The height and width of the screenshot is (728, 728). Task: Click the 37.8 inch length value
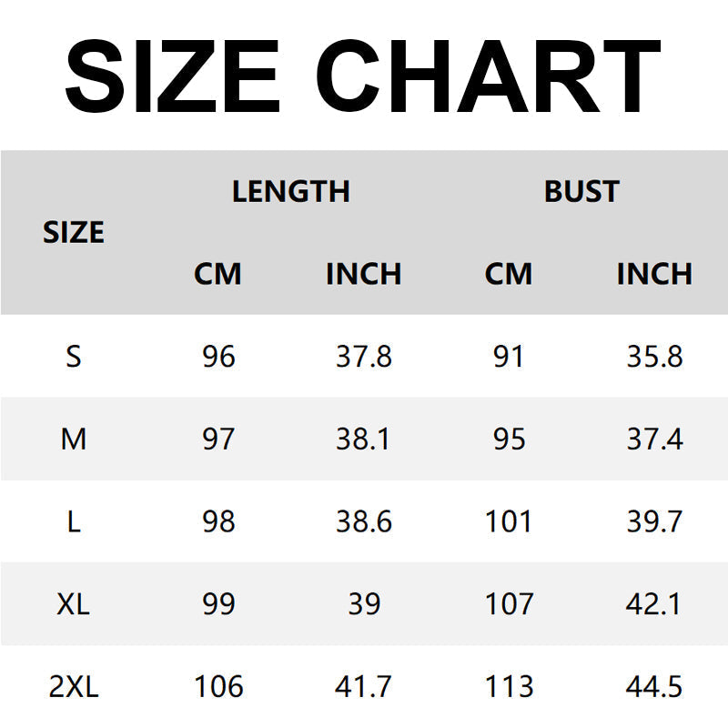pos(364,357)
